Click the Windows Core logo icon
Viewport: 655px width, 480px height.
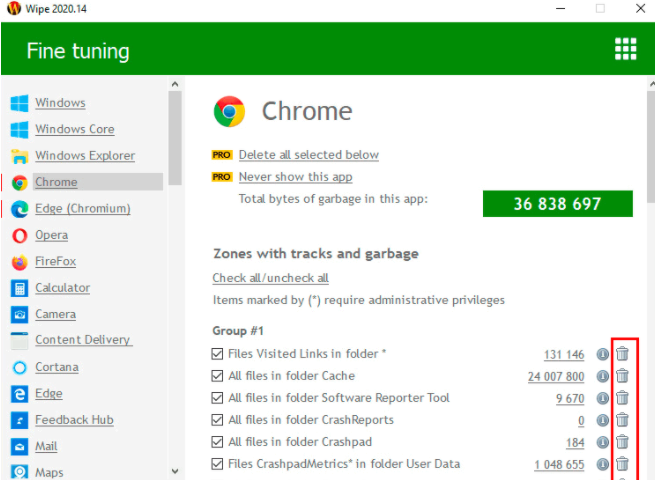pyautogui.click(x=19, y=130)
